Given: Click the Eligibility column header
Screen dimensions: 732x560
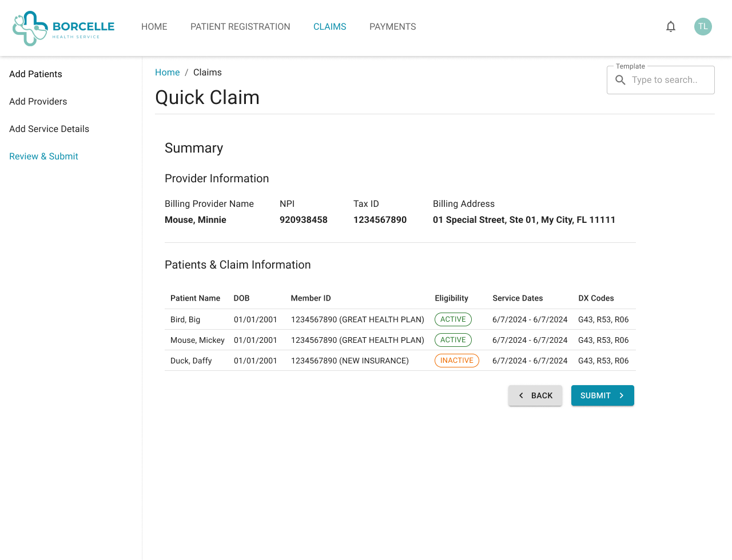Looking at the screenshot, I should click(x=451, y=298).
